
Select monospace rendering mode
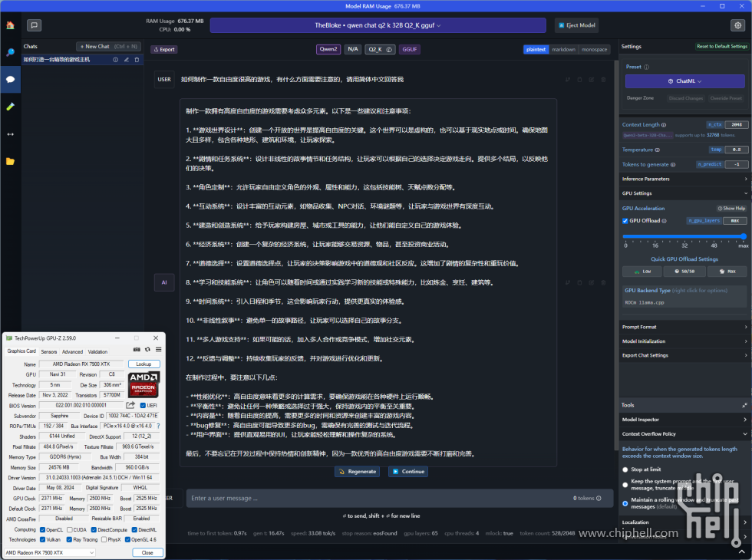pyautogui.click(x=594, y=49)
